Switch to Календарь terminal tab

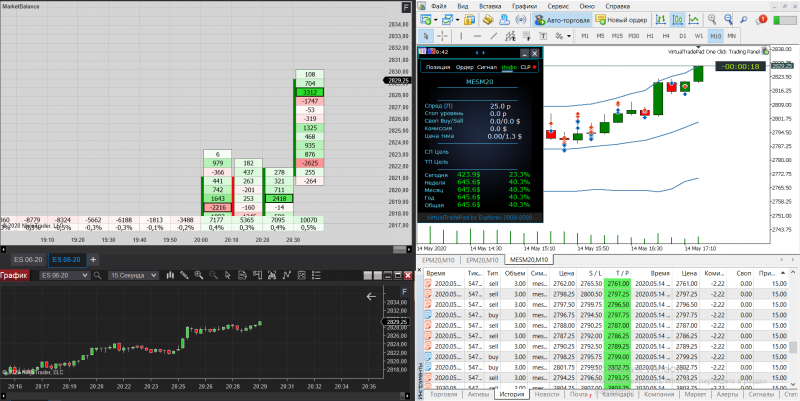coord(617,394)
